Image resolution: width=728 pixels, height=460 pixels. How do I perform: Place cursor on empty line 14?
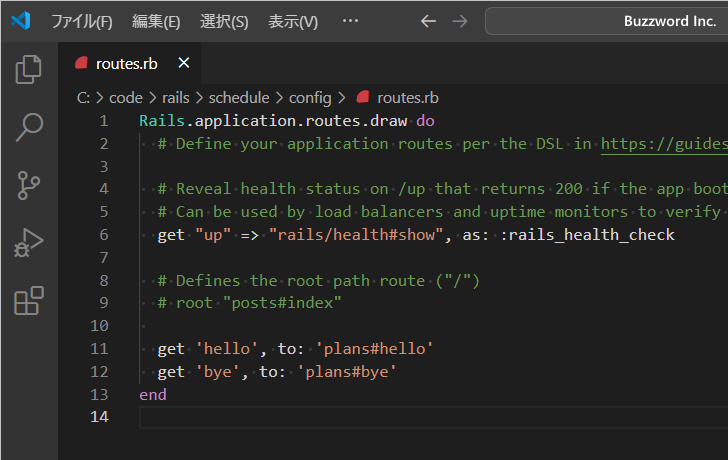coord(434,417)
